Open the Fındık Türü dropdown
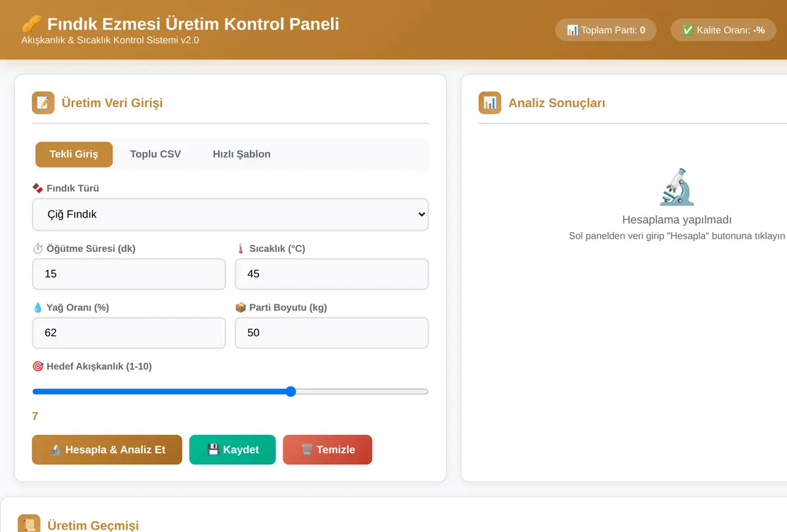This screenshot has height=532, width=787. tap(230, 215)
